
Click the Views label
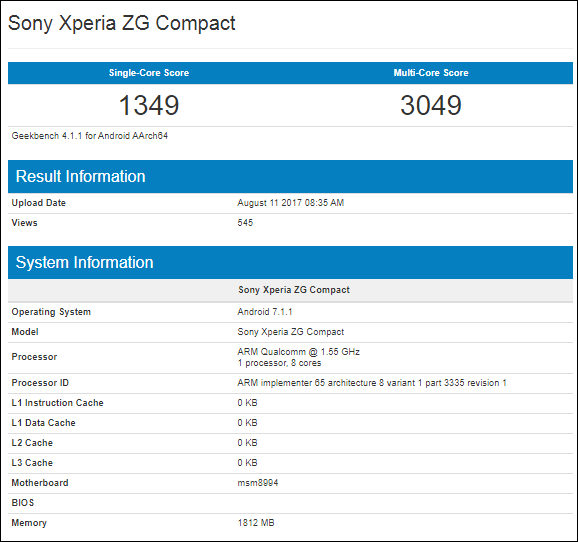24,223
